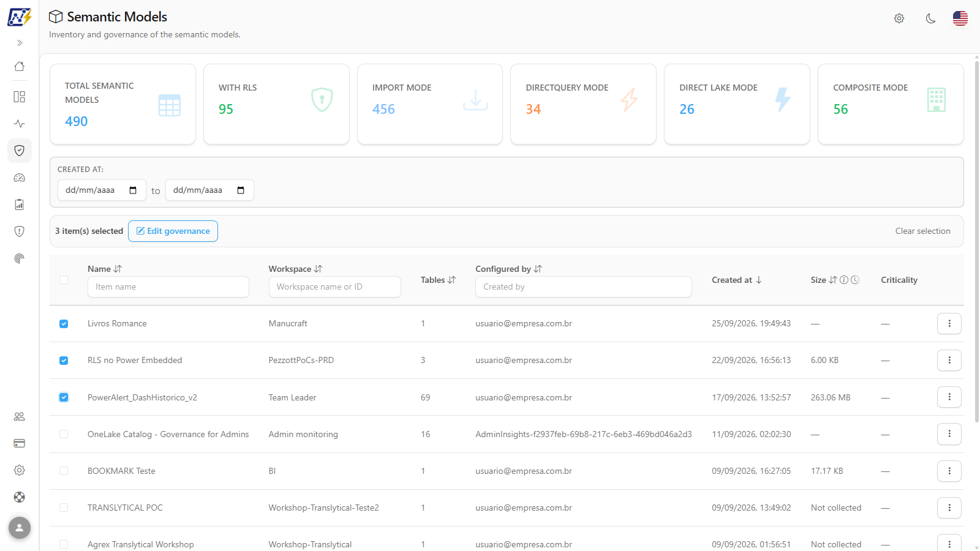Select the governance shield-check sidebar icon
The image size is (980, 551).
[x=20, y=151]
